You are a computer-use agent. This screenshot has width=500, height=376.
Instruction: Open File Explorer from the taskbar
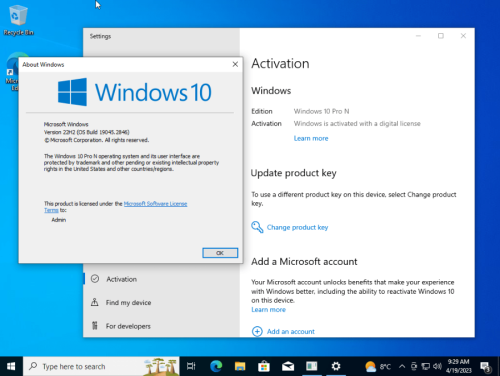click(x=240, y=366)
